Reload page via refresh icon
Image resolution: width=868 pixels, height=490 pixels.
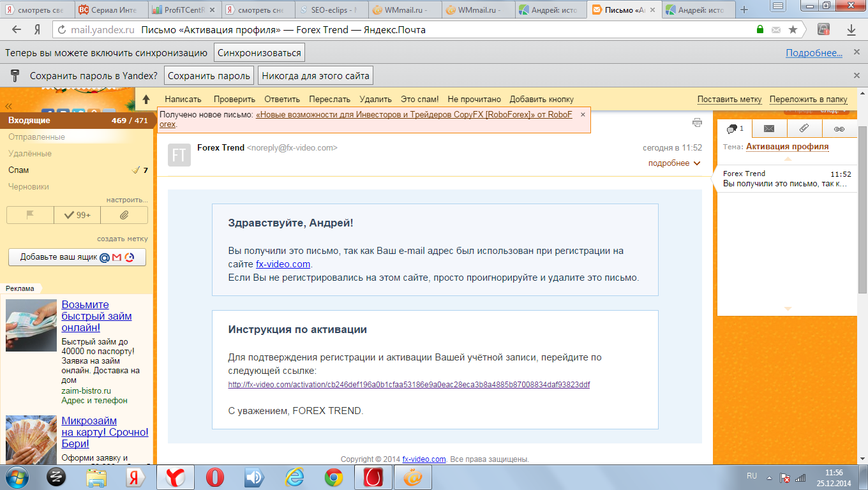(62, 29)
